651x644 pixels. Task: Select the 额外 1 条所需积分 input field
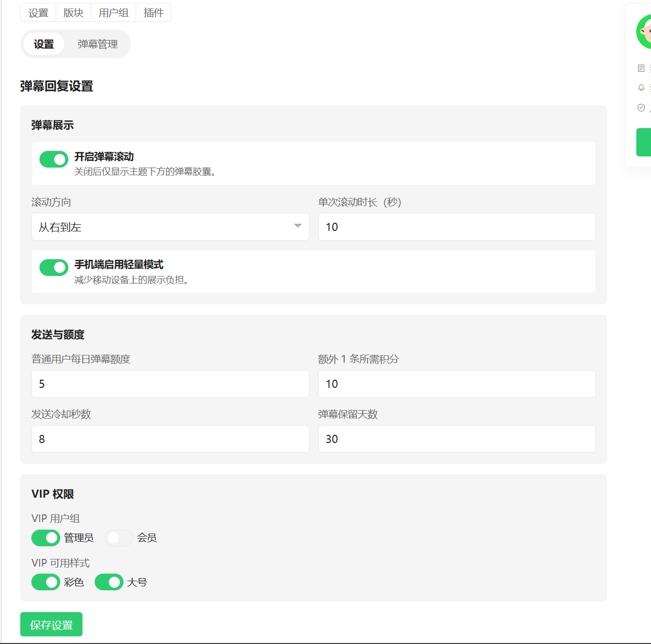pyautogui.click(x=457, y=384)
